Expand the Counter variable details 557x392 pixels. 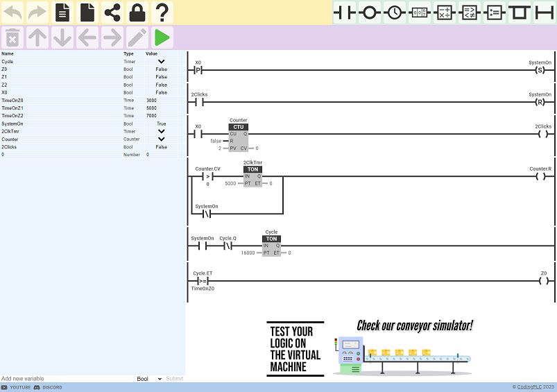tap(162, 139)
